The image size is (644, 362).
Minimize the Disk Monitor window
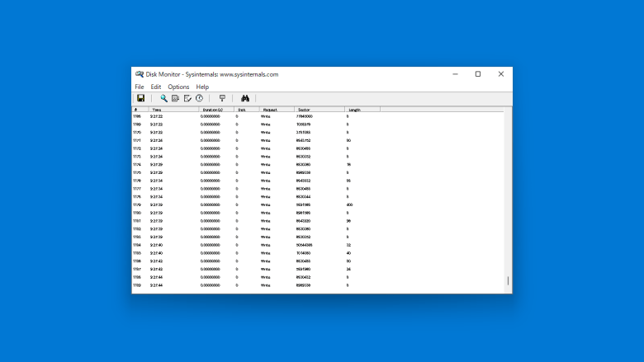coord(455,74)
